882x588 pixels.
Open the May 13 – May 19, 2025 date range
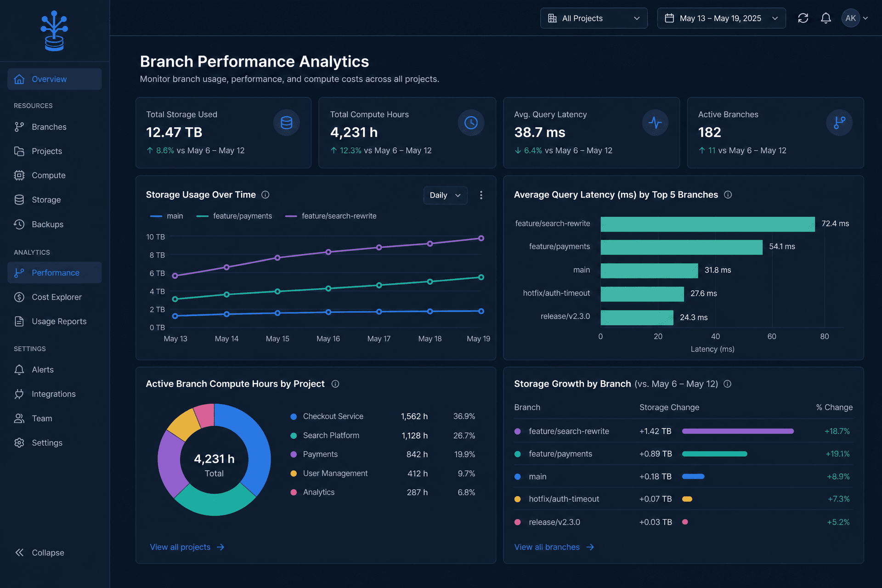point(721,18)
